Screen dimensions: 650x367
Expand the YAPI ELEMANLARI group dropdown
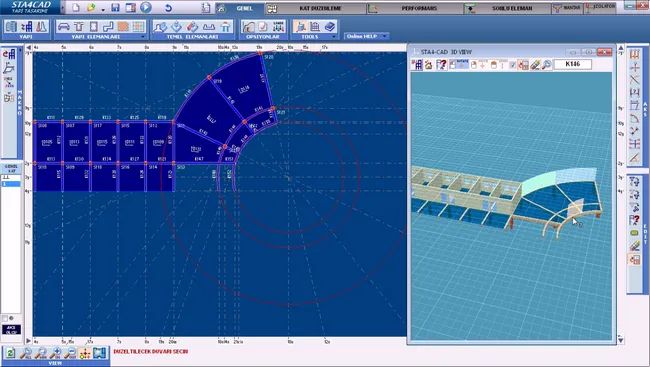143,37
